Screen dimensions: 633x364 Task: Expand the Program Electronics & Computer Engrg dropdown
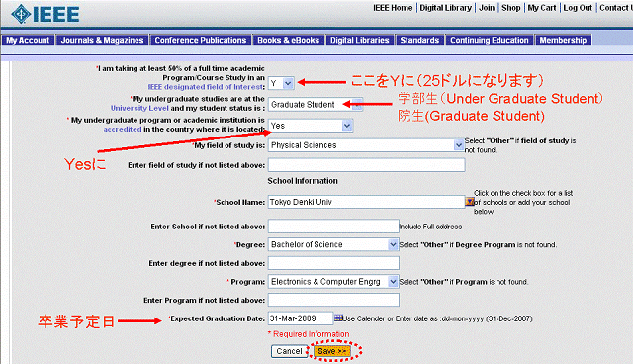333,282
